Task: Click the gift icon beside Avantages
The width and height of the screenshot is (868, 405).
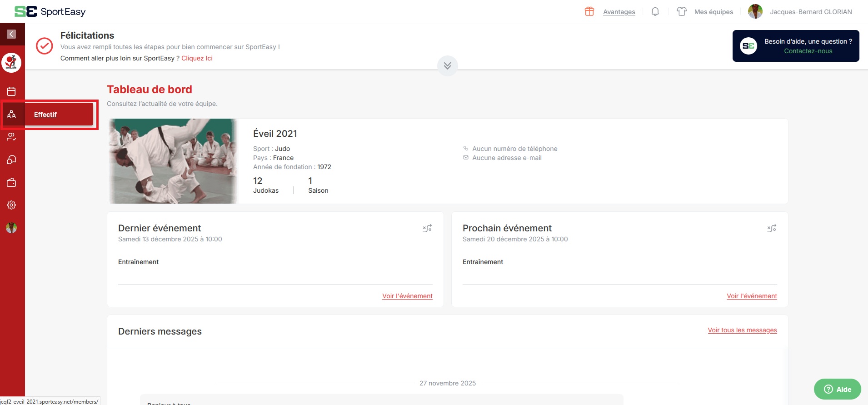Action: [589, 12]
